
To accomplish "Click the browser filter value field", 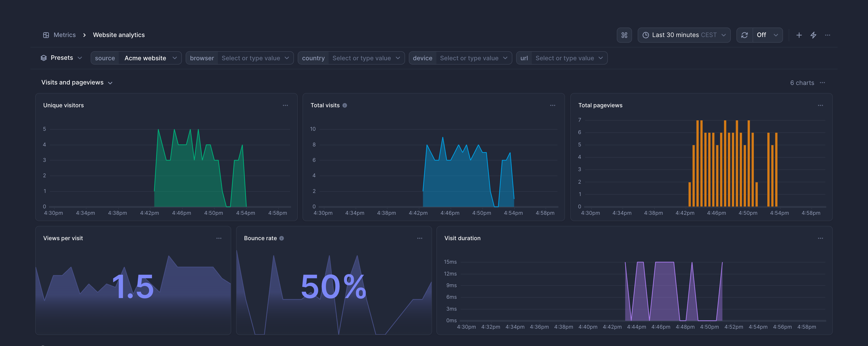I will [255, 58].
